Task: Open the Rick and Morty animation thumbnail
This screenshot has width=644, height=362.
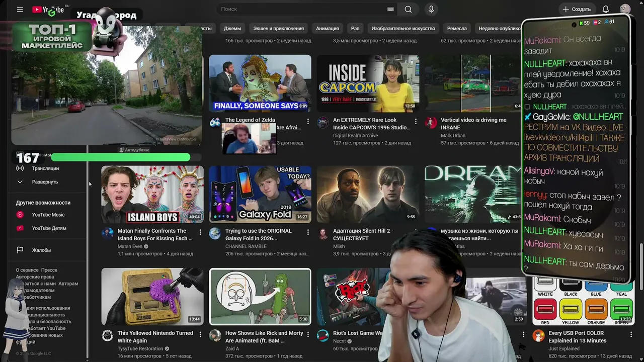Action: click(x=260, y=297)
